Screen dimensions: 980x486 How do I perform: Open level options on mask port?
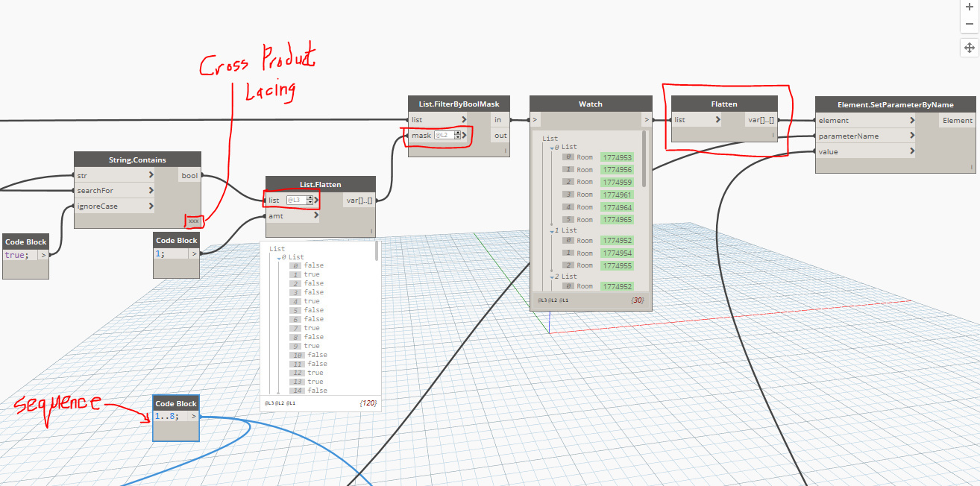464,135
